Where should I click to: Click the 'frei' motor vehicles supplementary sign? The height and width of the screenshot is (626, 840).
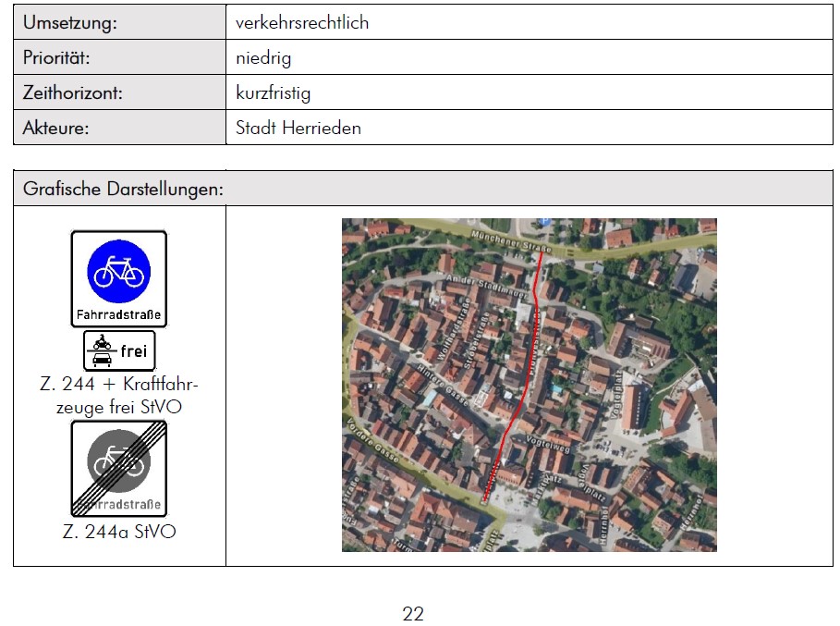(x=119, y=350)
